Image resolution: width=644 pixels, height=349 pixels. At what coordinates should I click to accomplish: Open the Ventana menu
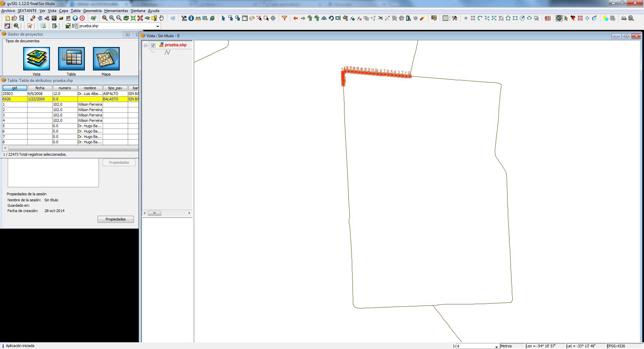(138, 11)
